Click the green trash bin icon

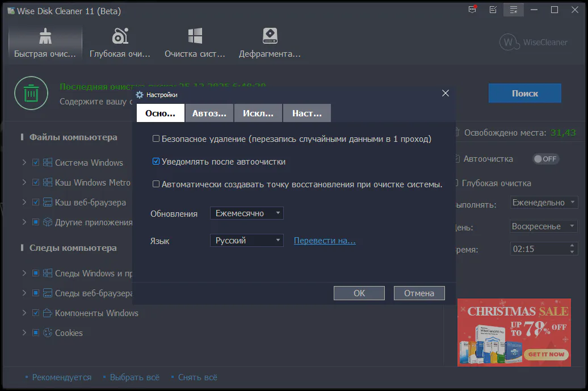click(31, 93)
